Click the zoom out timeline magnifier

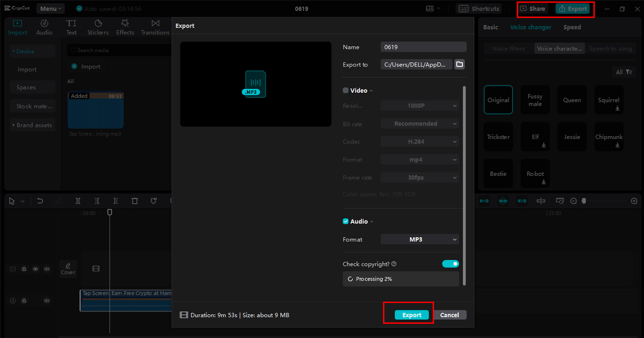tap(574, 201)
